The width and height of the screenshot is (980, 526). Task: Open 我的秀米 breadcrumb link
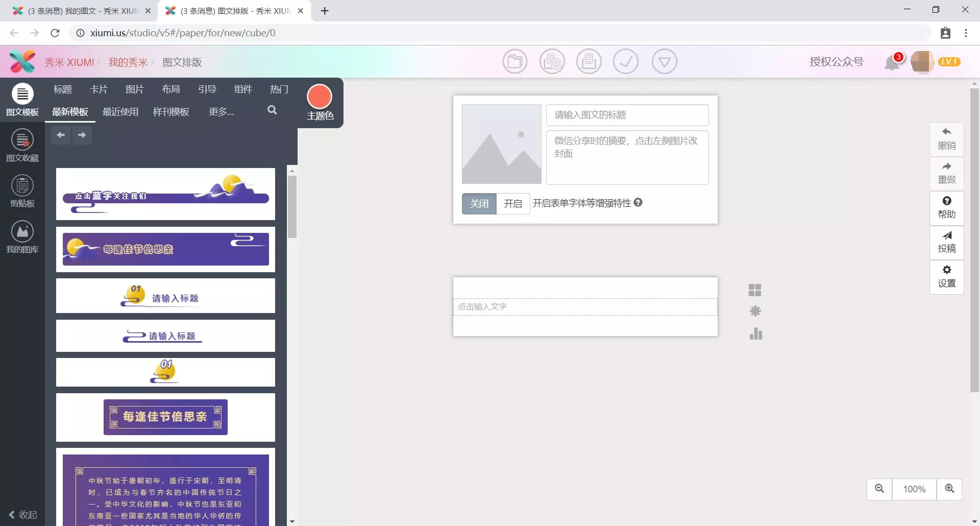click(128, 62)
